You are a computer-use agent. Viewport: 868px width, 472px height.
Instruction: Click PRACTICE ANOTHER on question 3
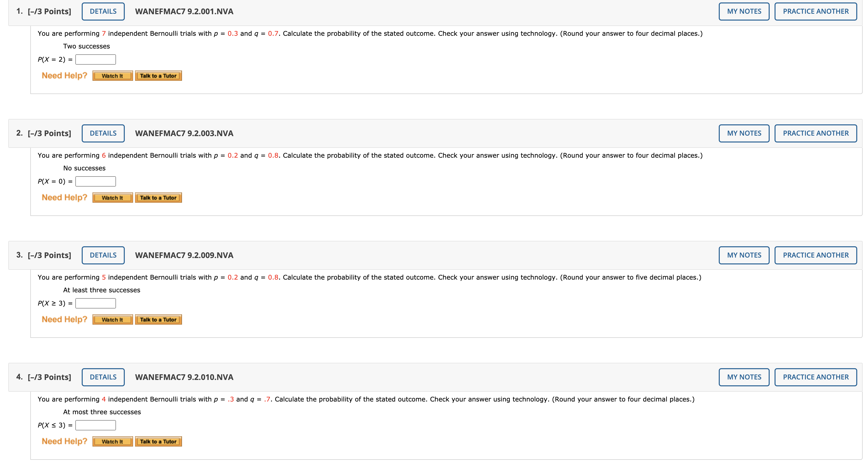[816, 255]
